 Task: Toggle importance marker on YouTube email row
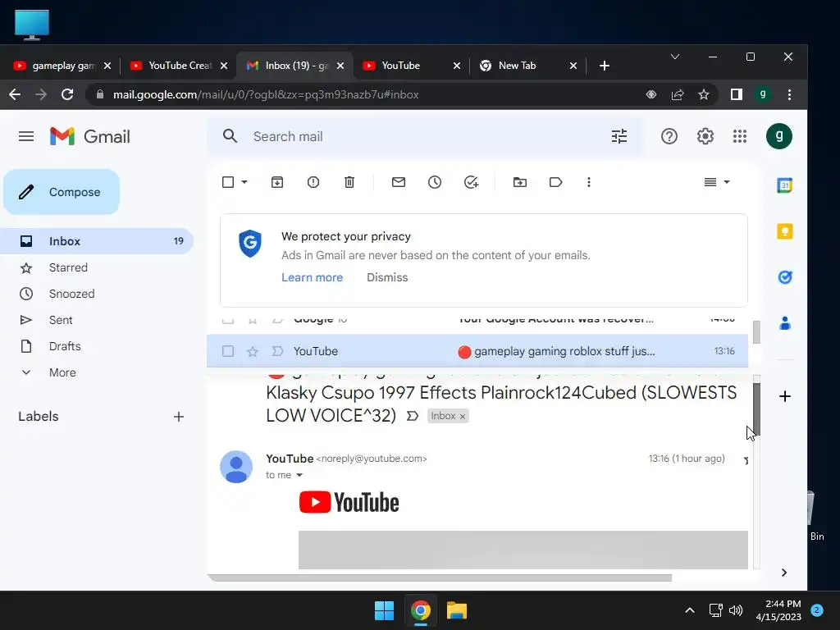pos(277,351)
